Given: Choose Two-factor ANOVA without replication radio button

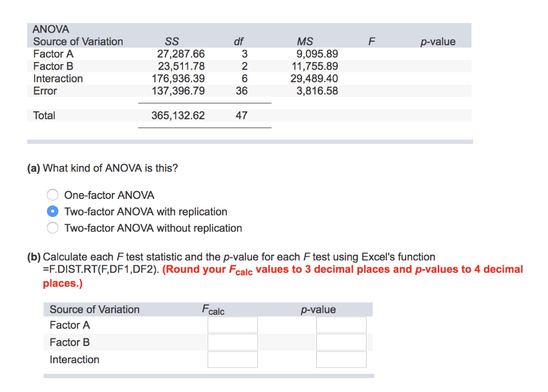Looking at the screenshot, I should click(x=52, y=228).
